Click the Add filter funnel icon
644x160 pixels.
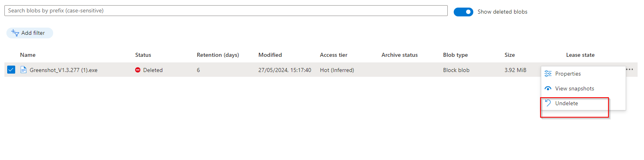[15, 33]
